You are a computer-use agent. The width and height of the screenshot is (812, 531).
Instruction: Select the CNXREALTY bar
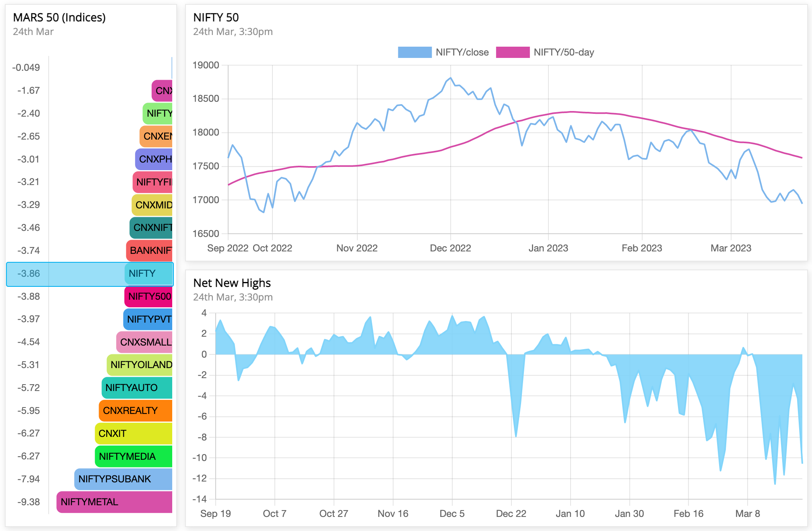[x=136, y=410]
